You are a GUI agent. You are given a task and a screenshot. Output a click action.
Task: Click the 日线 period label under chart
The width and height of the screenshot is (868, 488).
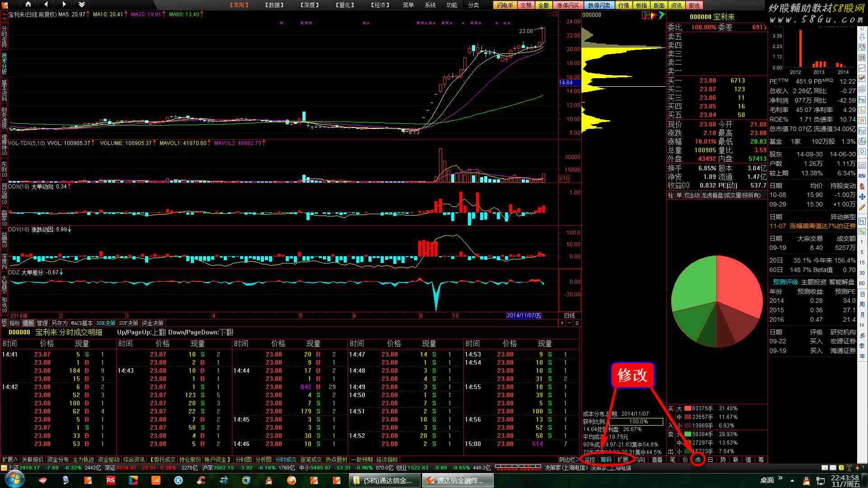coord(569,315)
